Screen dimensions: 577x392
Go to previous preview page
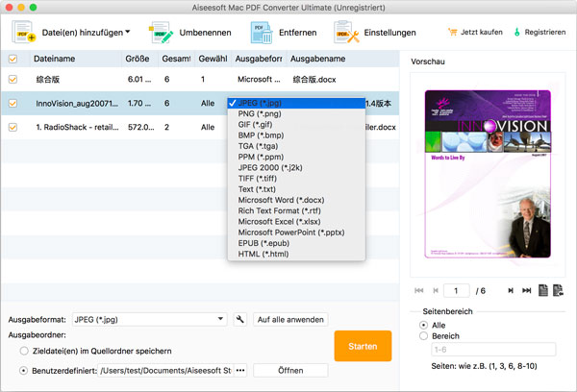436,290
